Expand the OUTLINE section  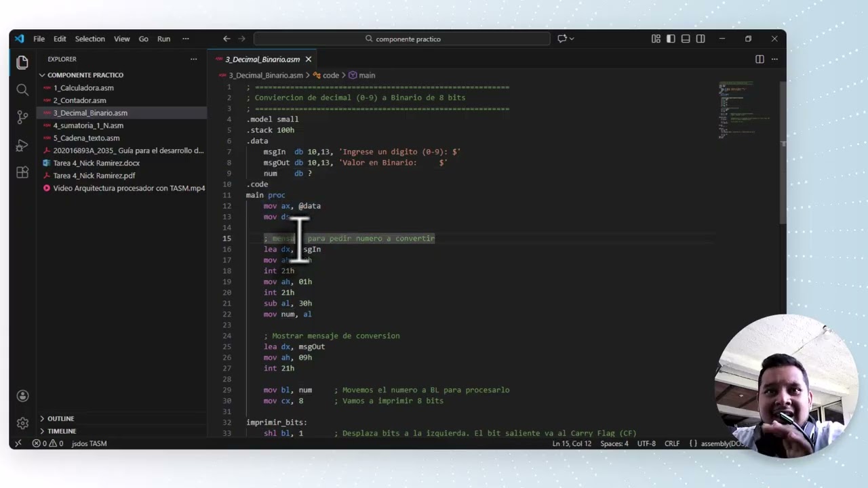click(61, 419)
